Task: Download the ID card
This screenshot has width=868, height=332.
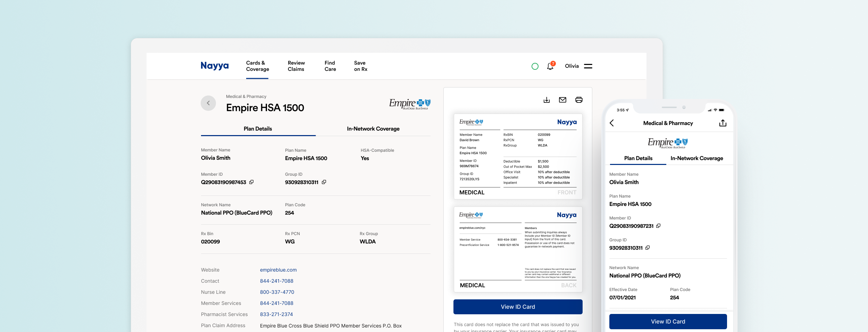Action: 546,100
